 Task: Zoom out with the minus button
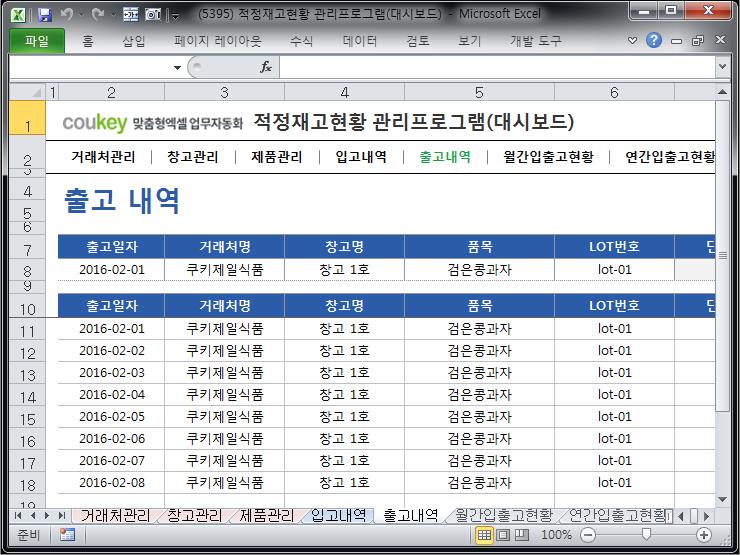(x=588, y=535)
